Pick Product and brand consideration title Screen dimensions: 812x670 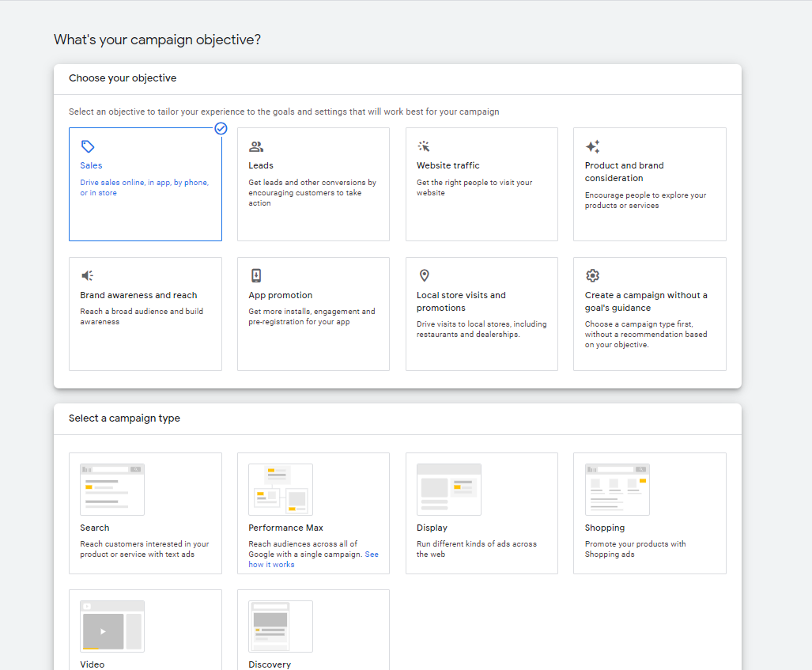pos(624,172)
